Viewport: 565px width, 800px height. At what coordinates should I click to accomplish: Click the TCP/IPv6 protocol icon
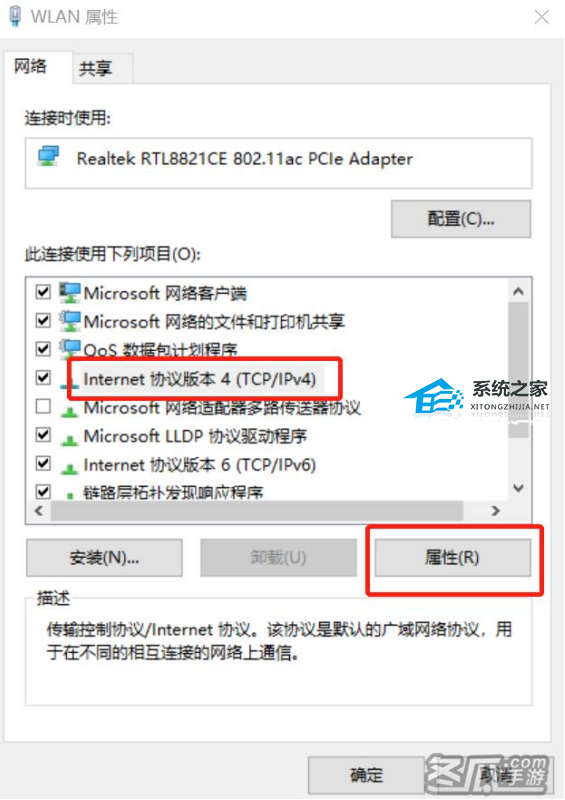[x=69, y=467]
